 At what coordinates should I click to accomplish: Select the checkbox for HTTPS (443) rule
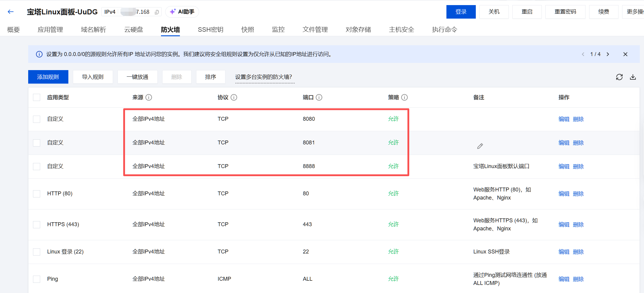tap(37, 225)
